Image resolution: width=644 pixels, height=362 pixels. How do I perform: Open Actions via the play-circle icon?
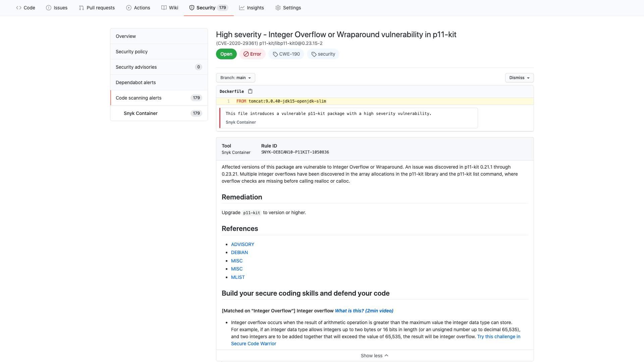[x=128, y=7]
